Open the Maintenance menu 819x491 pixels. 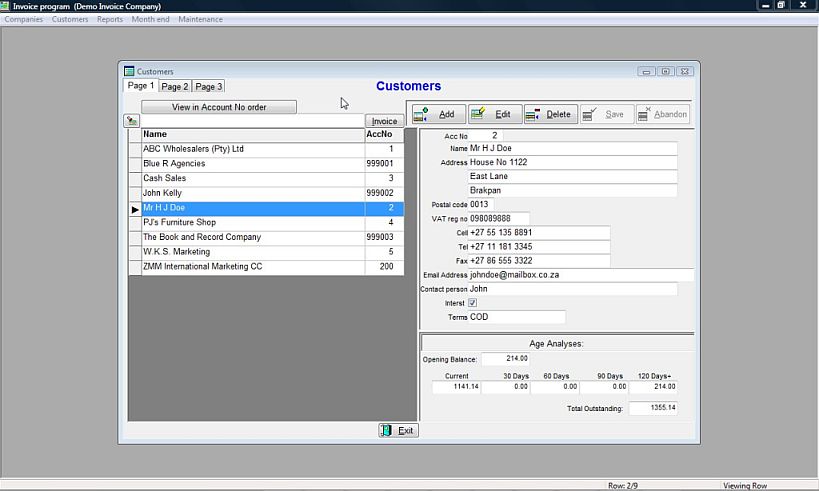pos(200,19)
